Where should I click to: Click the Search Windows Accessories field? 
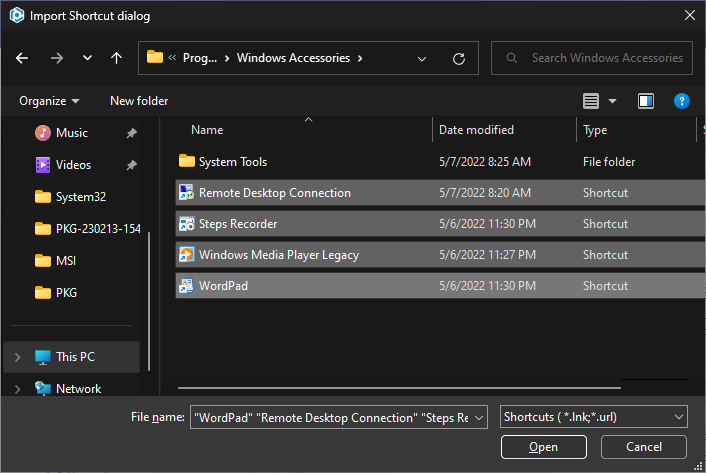click(x=592, y=58)
